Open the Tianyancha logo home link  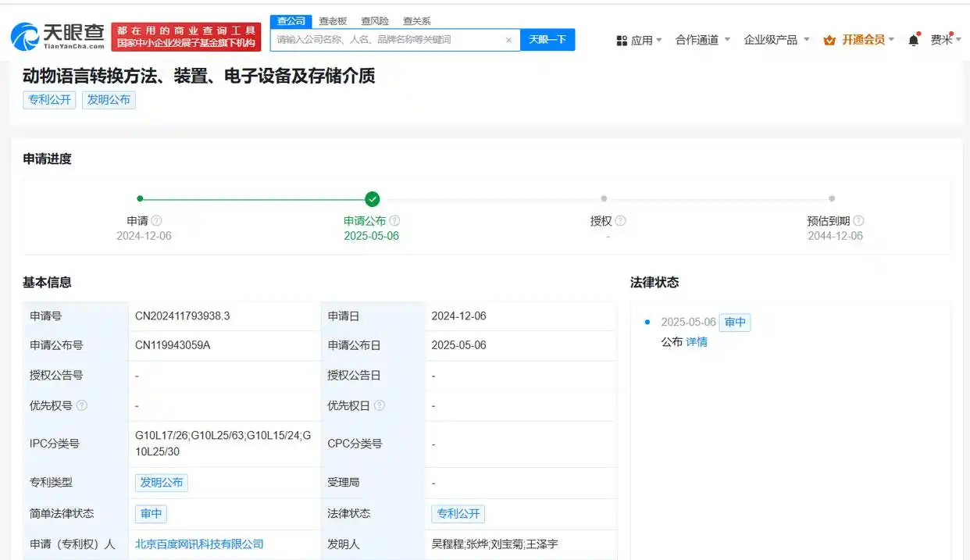[57, 36]
